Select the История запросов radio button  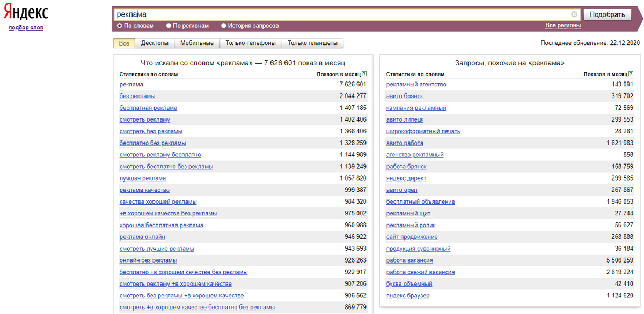point(223,25)
